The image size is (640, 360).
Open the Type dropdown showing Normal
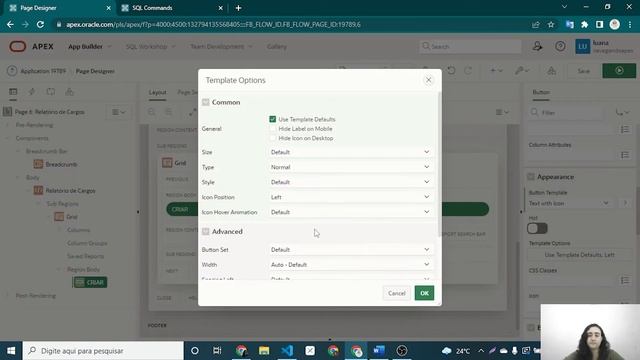coord(350,167)
